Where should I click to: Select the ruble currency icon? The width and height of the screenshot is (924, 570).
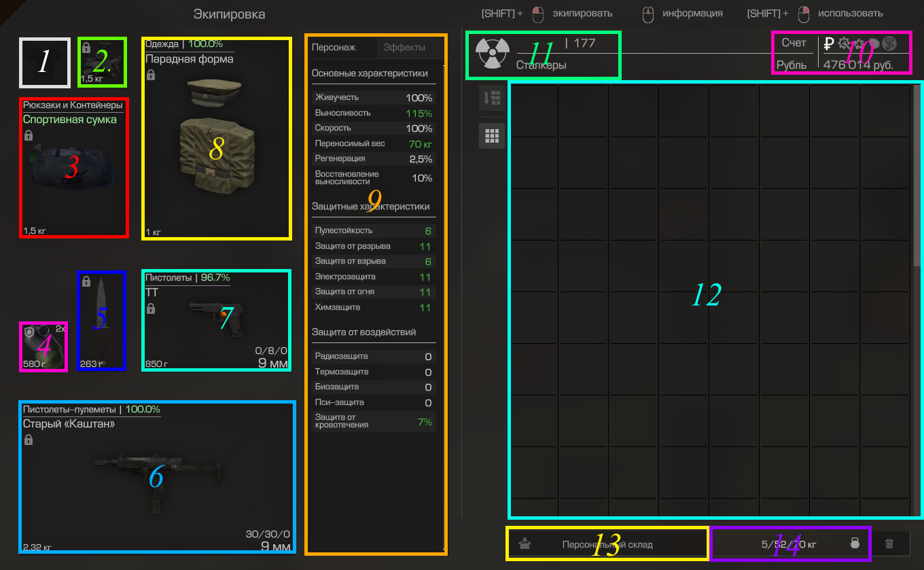tap(829, 43)
